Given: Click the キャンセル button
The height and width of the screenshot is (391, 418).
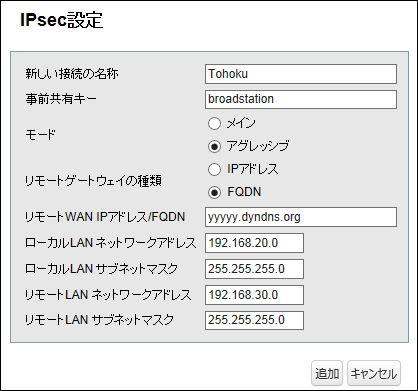Looking at the screenshot, I should (374, 373).
